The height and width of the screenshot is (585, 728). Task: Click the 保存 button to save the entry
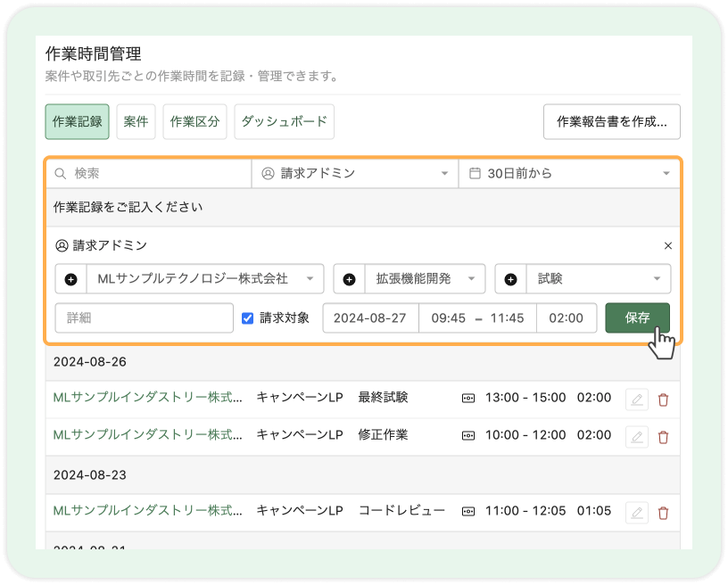click(637, 317)
